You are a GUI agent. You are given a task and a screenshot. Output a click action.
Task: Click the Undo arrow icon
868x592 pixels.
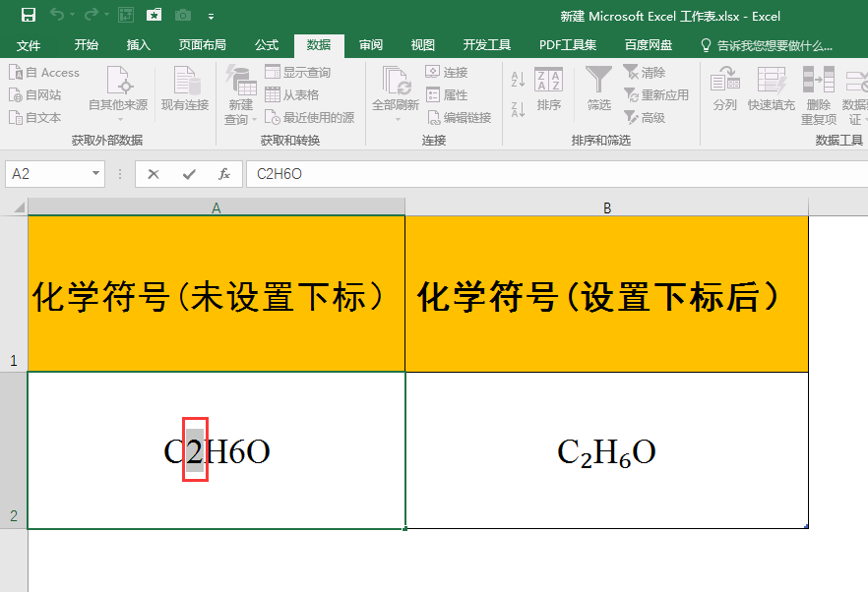56,15
